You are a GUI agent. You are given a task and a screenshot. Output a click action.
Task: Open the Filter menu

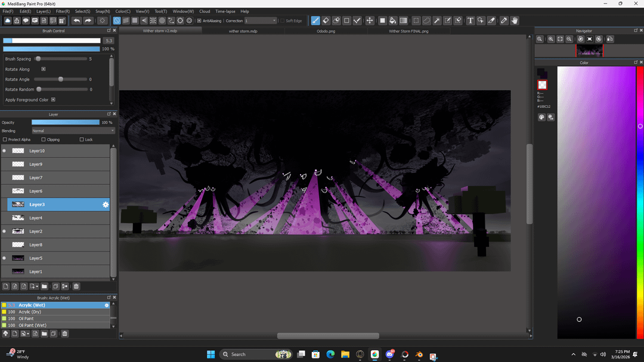coord(63,11)
